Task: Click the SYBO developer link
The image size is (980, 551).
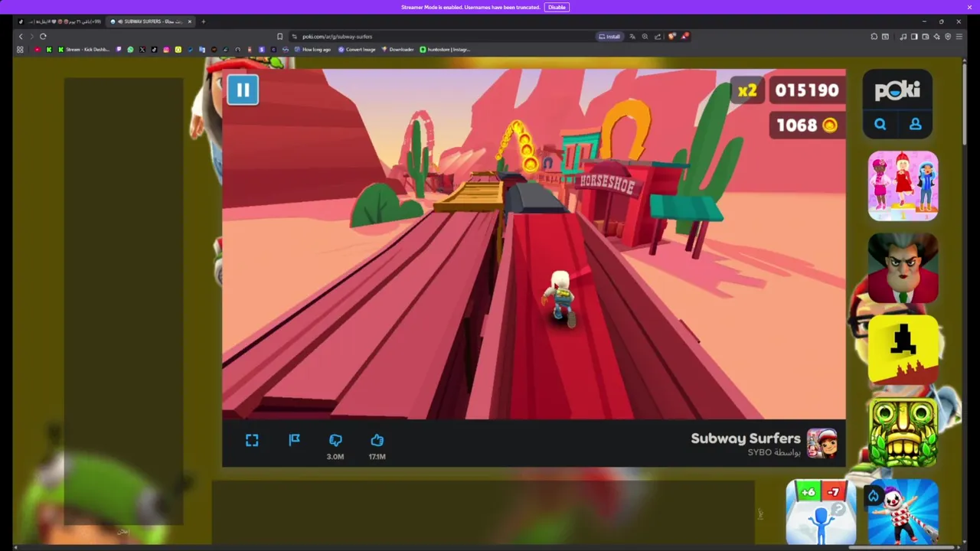Action: pyautogui.click(x=774, y=452)
